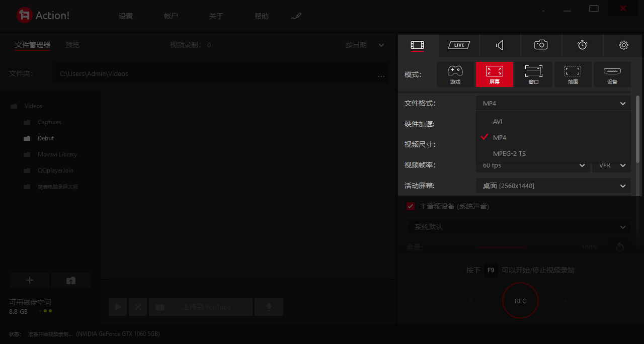Switch to the 预览 preview tab
This screenshot has width=644, height=344.
coord(72,45)
